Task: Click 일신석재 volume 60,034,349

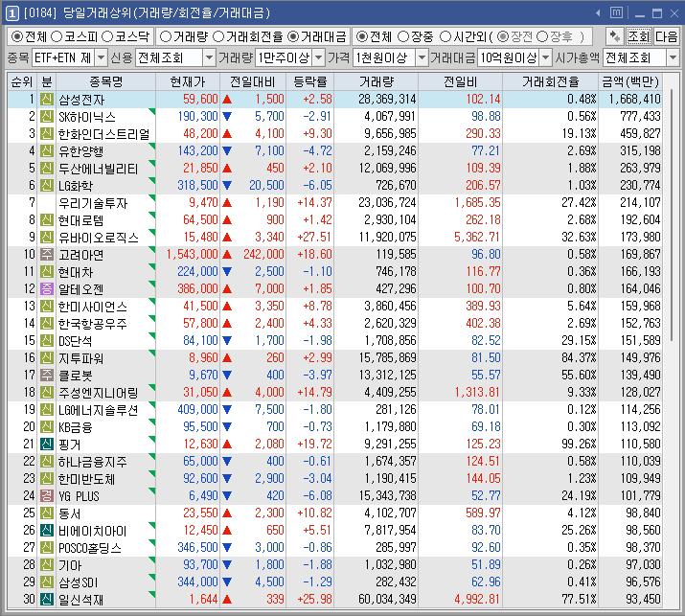Action: coord(387,600)
